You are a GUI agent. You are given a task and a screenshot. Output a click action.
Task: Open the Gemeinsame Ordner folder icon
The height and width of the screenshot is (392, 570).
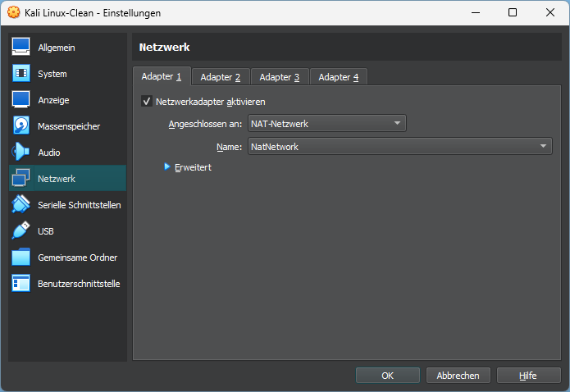coord(21,258)
